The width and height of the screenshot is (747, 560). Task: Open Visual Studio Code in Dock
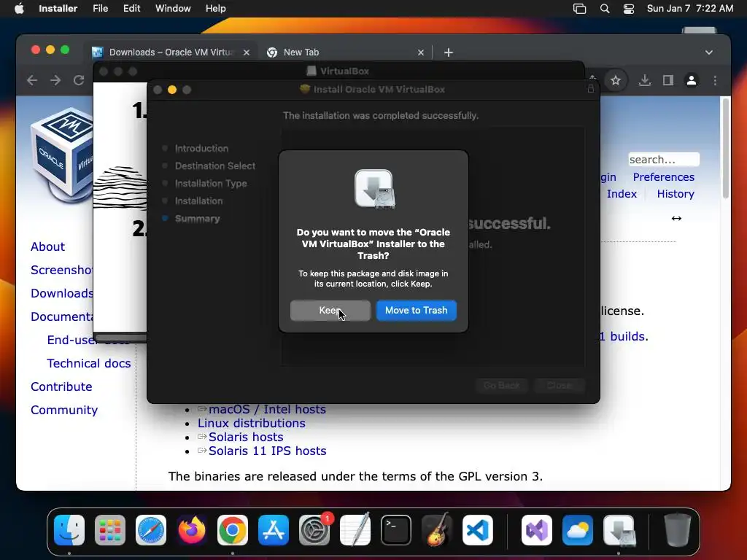click(477, 529)
